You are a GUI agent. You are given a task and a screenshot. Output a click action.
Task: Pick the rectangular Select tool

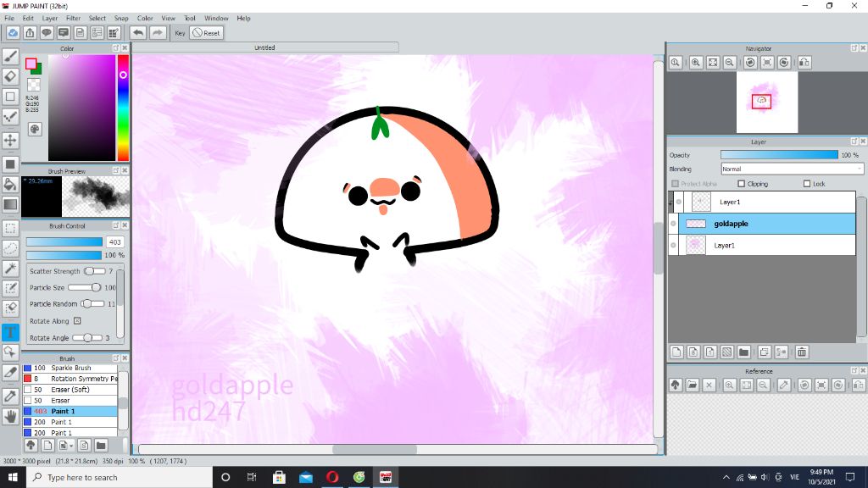pyautogui.click(x=10, y=228)
